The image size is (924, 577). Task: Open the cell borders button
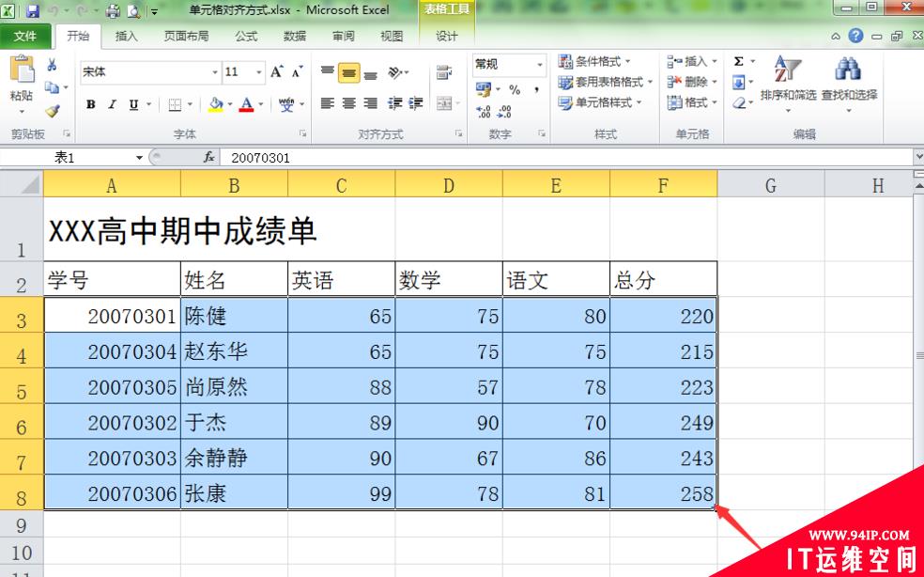click(175, 104)
